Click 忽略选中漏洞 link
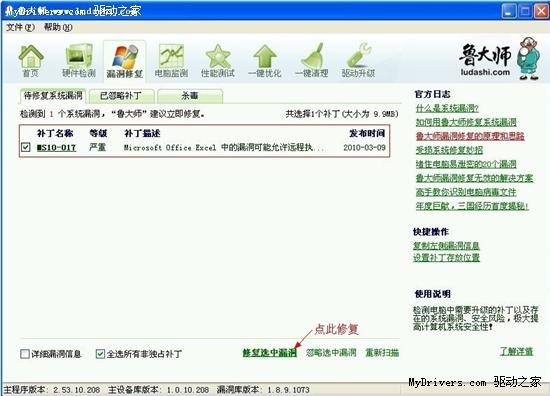Viewport: 550px width, 396px height. pyautogui.click(x=331, y=353)
